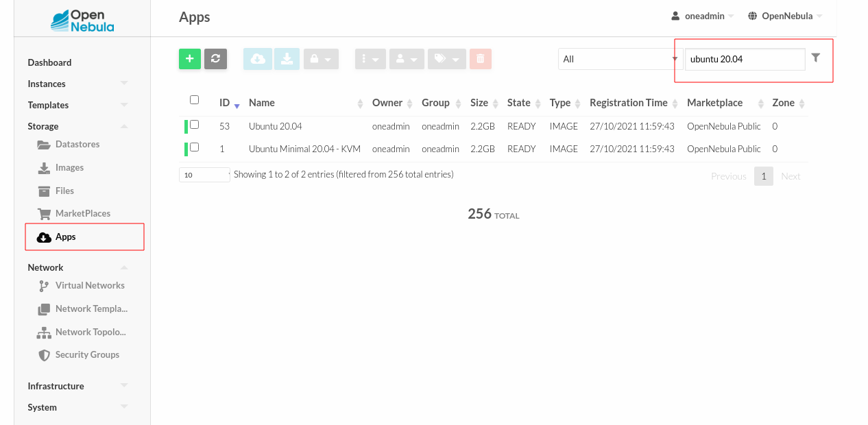Go to Dashboard in the sidebar
Screen dimensions: 868x425
pos(49,62)
